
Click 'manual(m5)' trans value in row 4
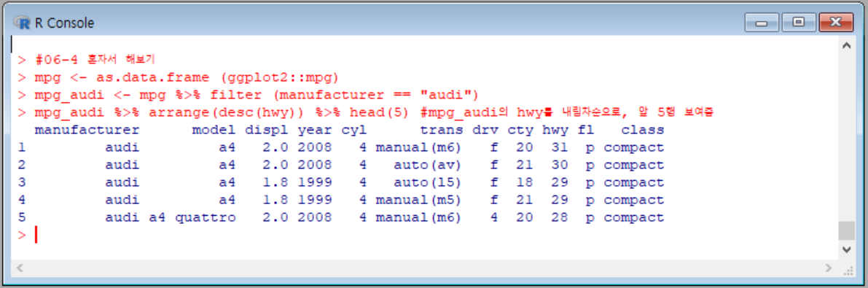pos(419,200)
